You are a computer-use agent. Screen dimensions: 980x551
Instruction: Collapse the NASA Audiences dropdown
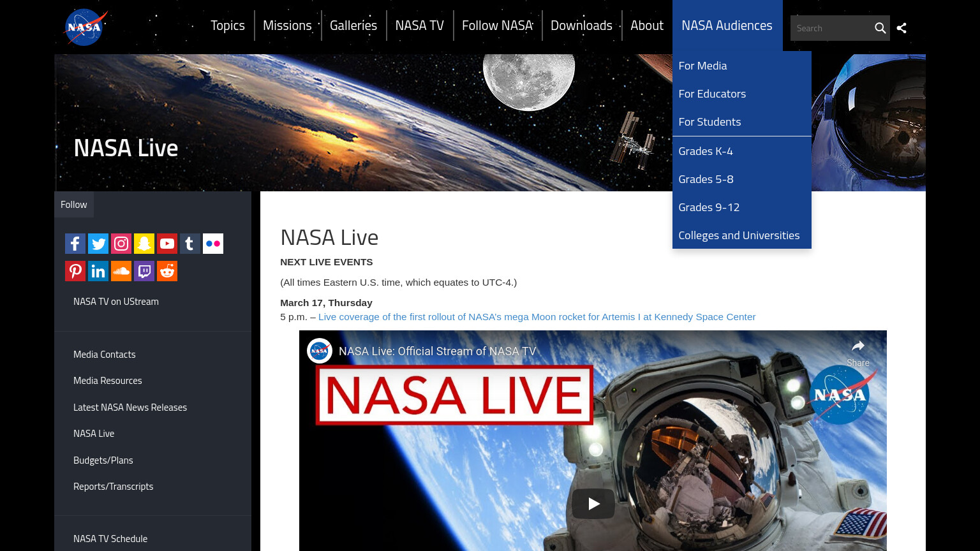pyautogui.click(x=727, y=26)
